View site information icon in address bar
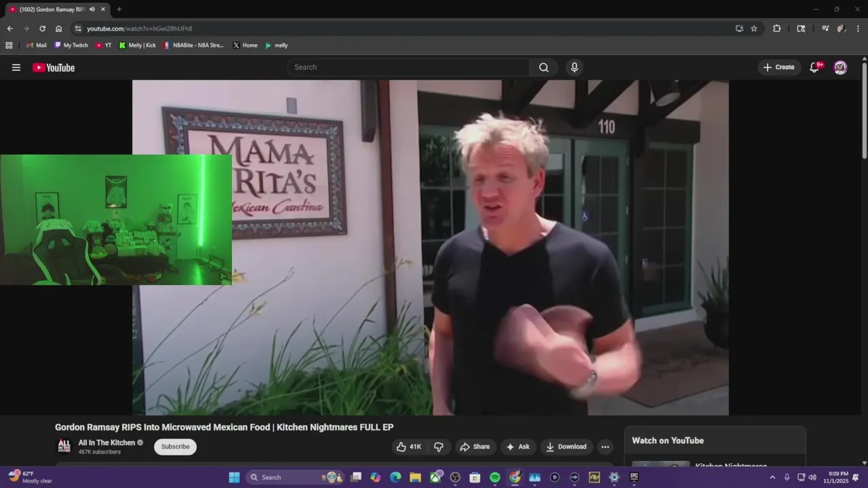This screenshot has height=488, width=868. [x=78, y=28]
